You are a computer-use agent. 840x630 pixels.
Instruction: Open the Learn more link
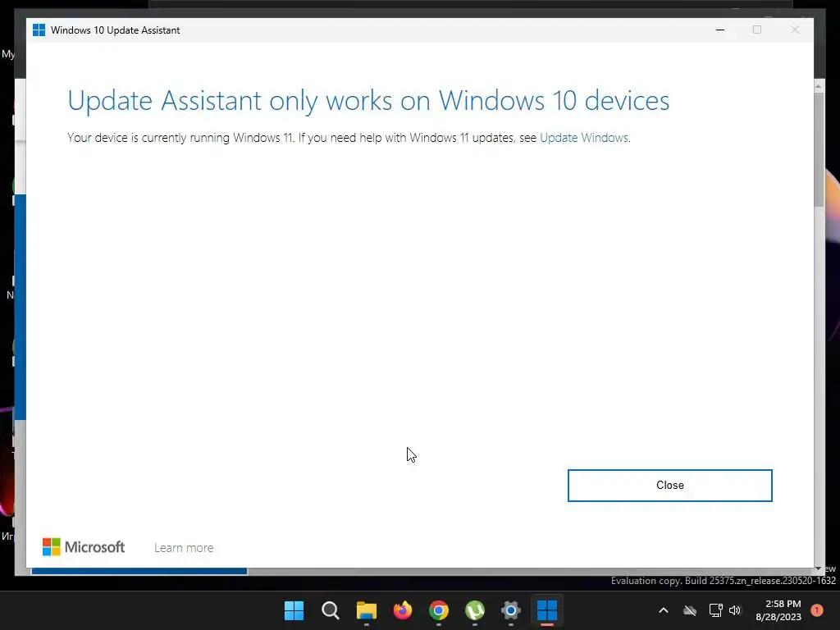[x=184, y=548]
